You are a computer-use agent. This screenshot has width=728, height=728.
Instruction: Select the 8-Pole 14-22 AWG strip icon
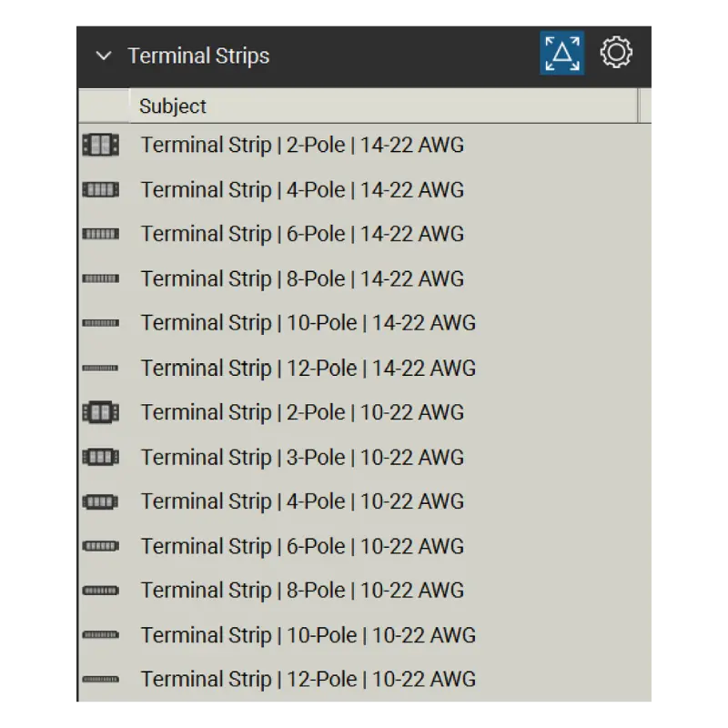tap(101, 278)
